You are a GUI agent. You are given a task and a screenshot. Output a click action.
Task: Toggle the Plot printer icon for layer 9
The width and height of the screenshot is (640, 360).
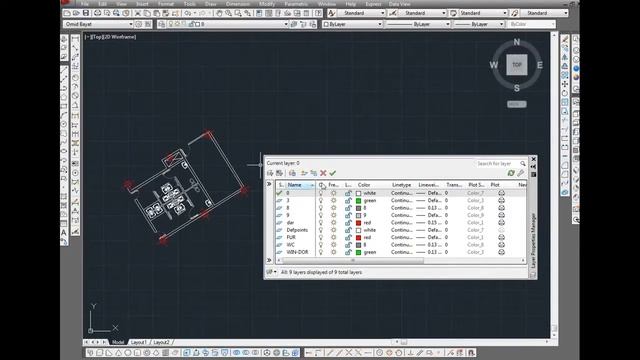(x=501, y=215)
